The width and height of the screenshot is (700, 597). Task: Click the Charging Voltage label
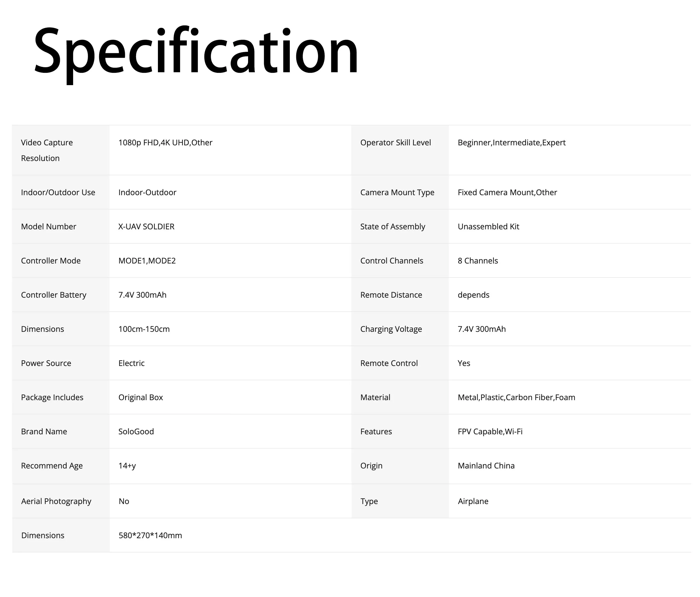click(391, 329)
